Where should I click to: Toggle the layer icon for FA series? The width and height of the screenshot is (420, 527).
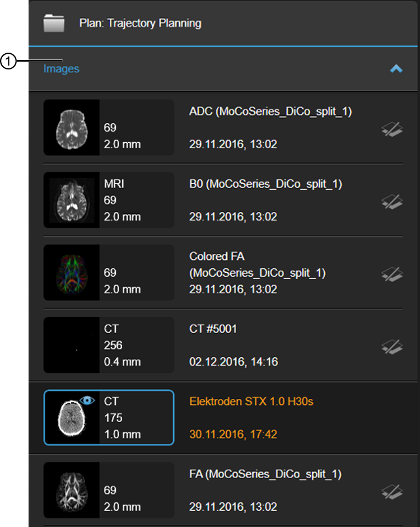392,492
